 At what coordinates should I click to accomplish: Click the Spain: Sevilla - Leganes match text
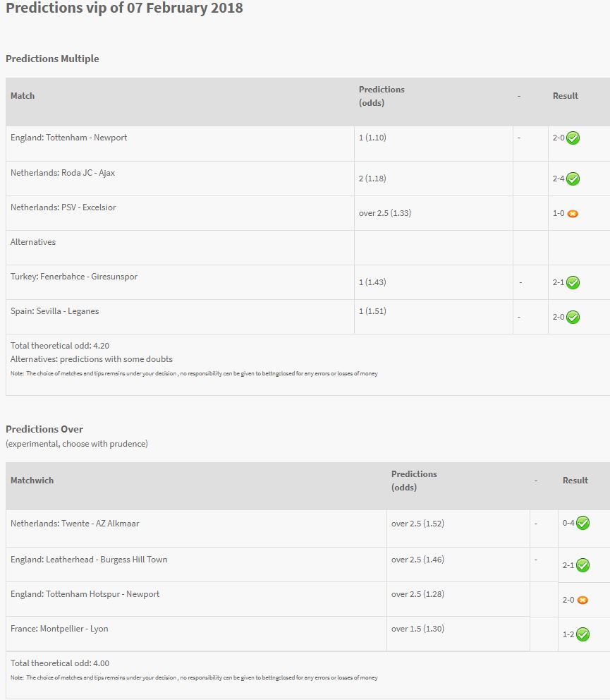click(x=54, y=311)
